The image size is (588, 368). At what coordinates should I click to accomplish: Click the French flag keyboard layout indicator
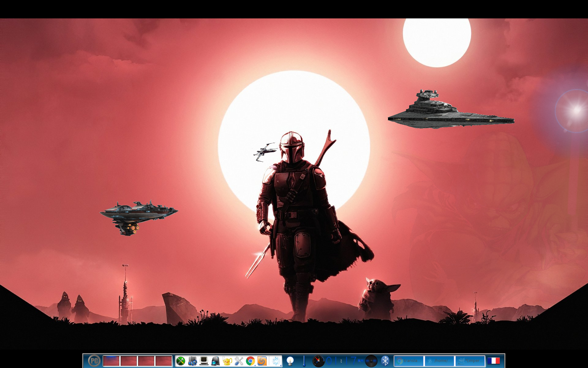pos(494,361)
